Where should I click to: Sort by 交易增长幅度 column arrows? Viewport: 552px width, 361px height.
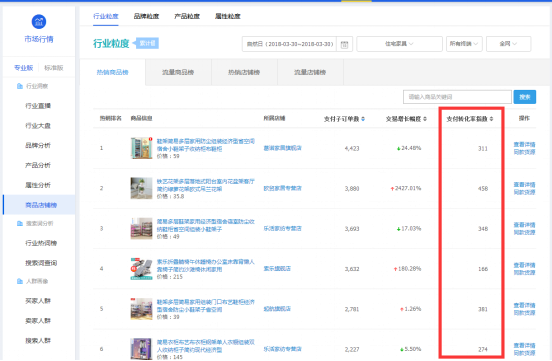(425, 119)
